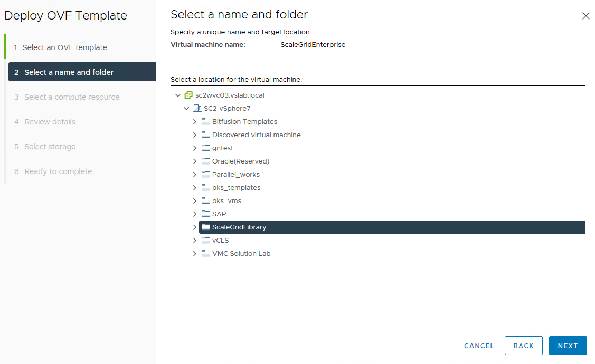
Task: Click the Parallel_works folder icon
Action: (x=206, y=175)
